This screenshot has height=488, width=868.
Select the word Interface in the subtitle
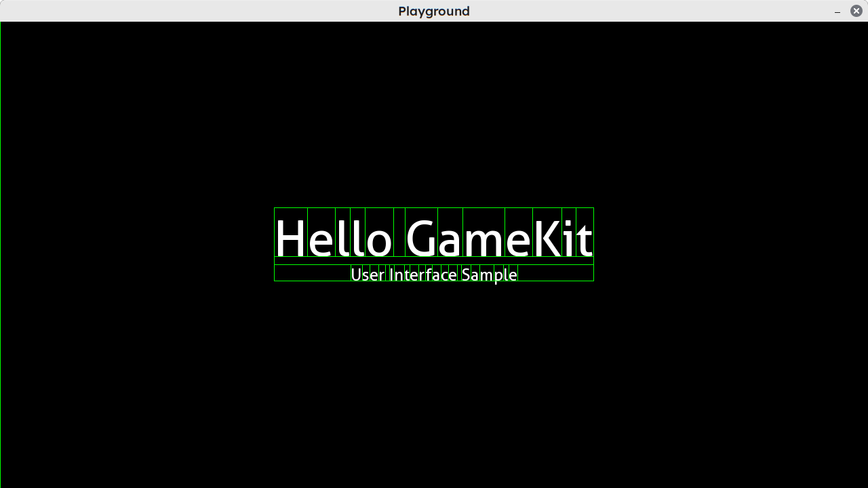tap(422, 274)
